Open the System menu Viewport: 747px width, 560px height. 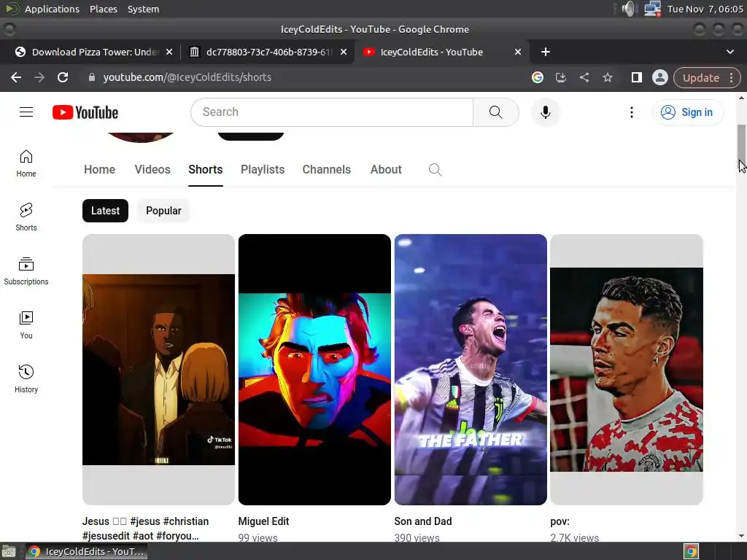pos(144,9)
